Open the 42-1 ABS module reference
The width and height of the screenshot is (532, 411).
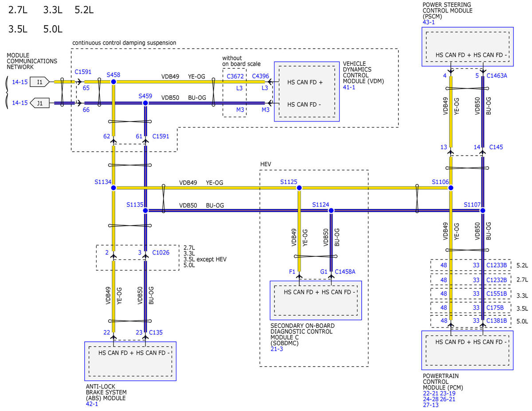click(92, 404)
